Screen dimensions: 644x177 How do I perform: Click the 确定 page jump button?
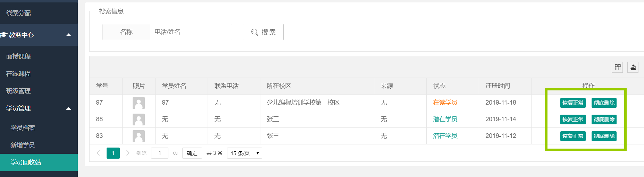(x=192, y=153)
